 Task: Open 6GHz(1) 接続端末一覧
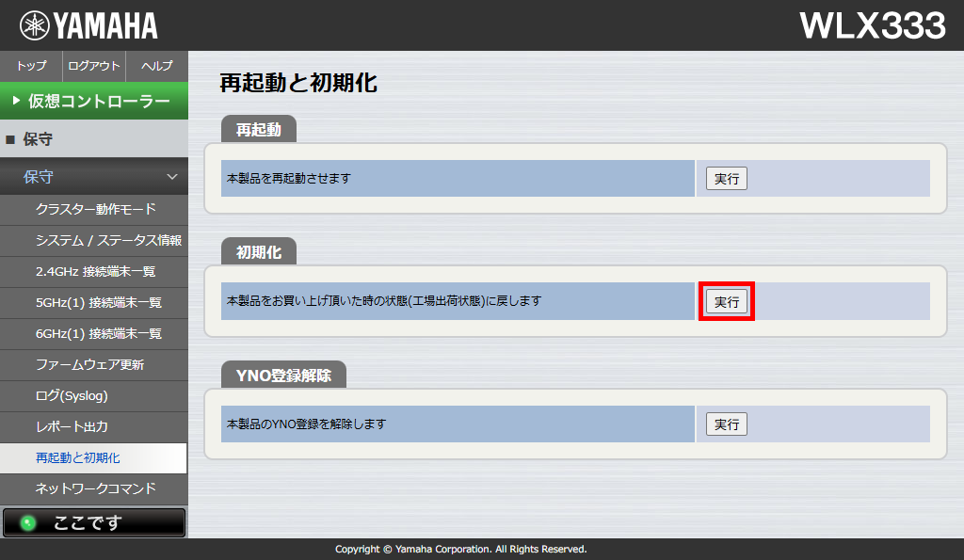(x=94, y=334)
